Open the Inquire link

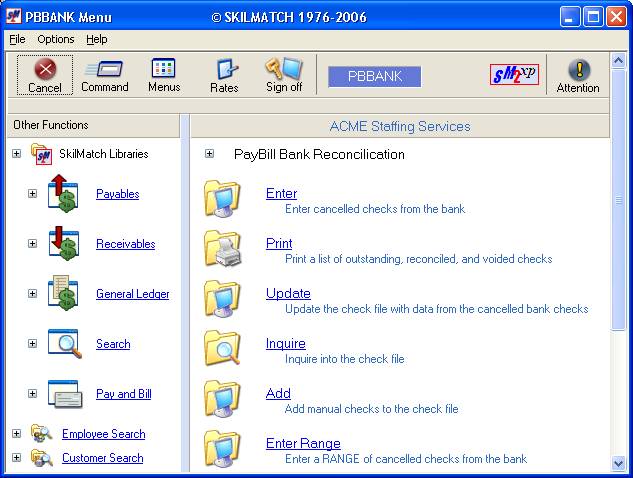(285, 344)
